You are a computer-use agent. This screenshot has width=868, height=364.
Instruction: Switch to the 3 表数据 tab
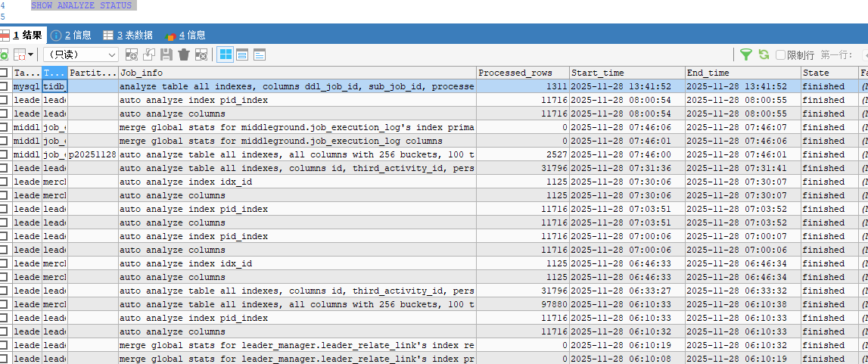(x=127, y=35)
